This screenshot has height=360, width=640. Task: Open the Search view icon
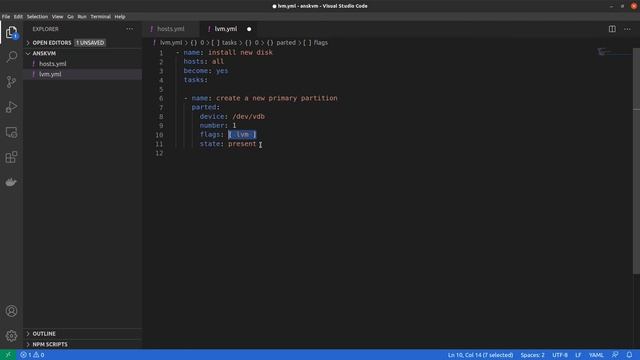pos(11,57)
